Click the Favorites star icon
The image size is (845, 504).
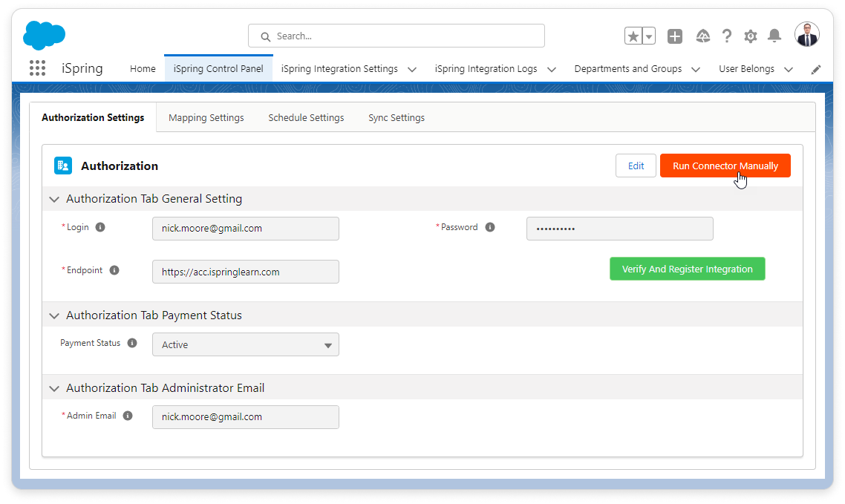[x=633, y=36]
